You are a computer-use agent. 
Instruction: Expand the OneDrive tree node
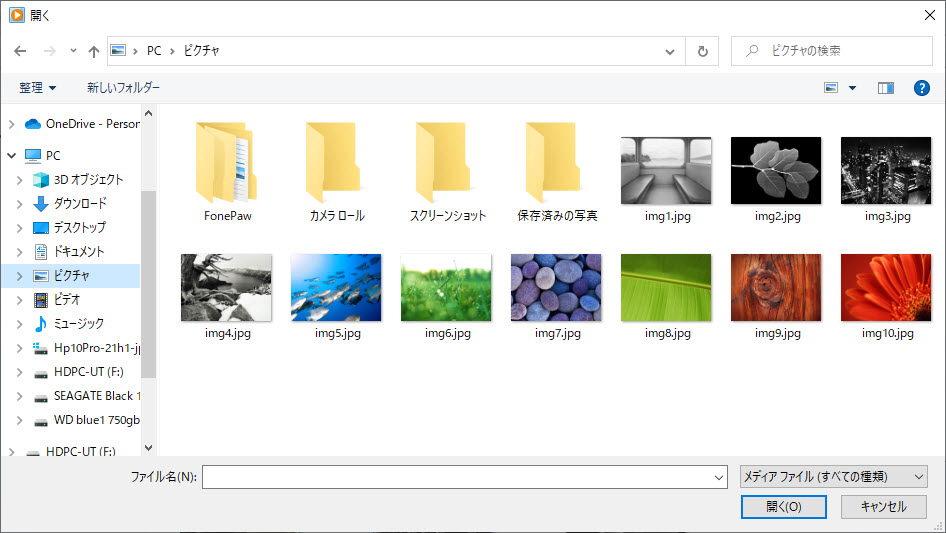coord(12,124)
